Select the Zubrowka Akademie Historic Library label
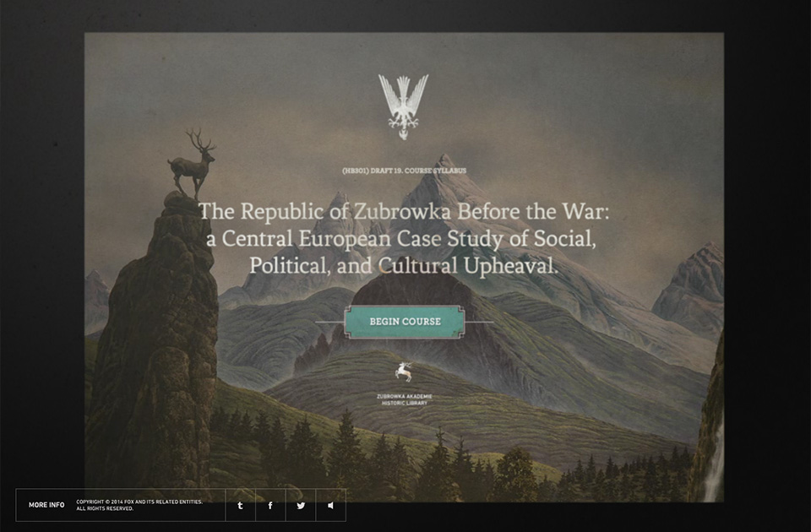Viewport: 811px width, 532px height. [405, 399]
